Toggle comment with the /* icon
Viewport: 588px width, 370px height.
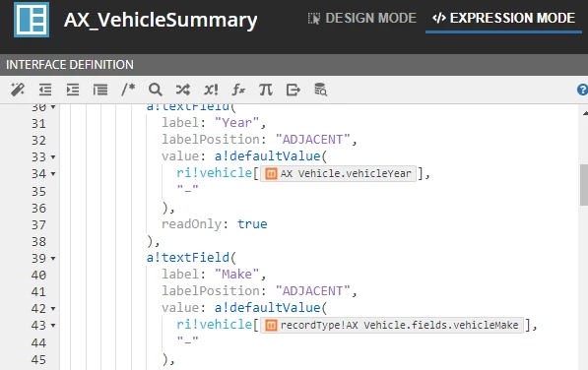(x=128, y=90)
